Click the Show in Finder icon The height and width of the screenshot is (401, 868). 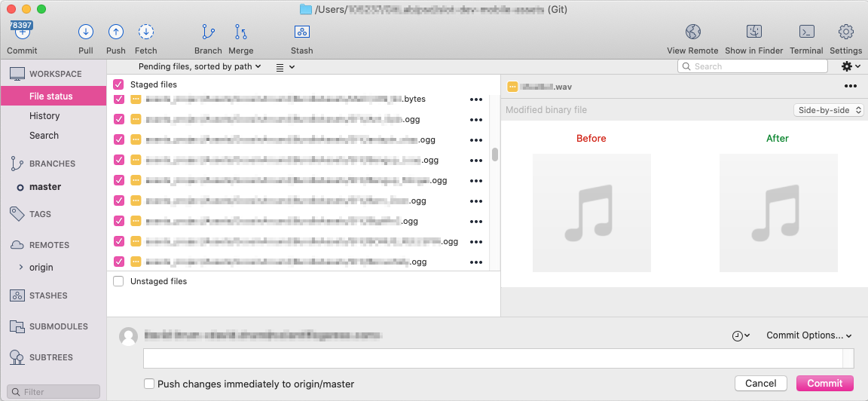pyautogui.click(x=754, y=32)
